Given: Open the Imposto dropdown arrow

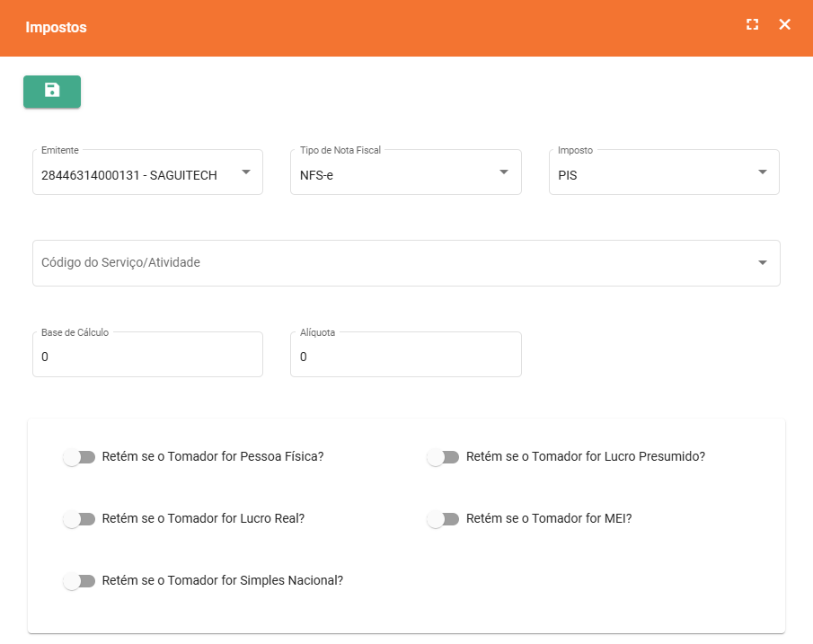Looking at the screenshot, I should tap(762, 172).
